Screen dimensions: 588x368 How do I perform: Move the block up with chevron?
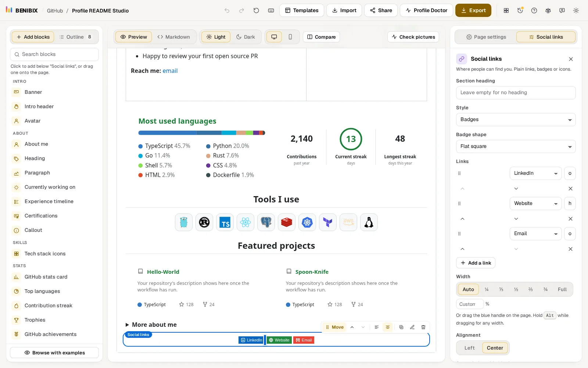tap(352, 327)
